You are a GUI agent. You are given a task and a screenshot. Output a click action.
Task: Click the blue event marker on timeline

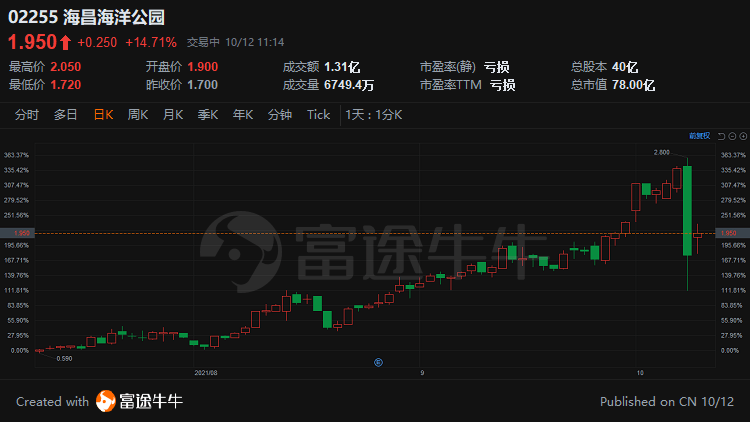(378, 362)
